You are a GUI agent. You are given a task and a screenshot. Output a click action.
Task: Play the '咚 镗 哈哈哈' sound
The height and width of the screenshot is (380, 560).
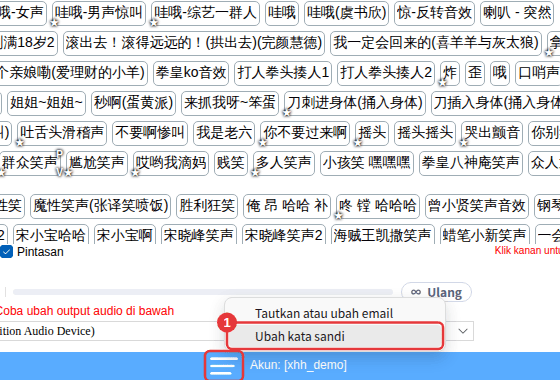pyautogui.click(x=378, y=206)
